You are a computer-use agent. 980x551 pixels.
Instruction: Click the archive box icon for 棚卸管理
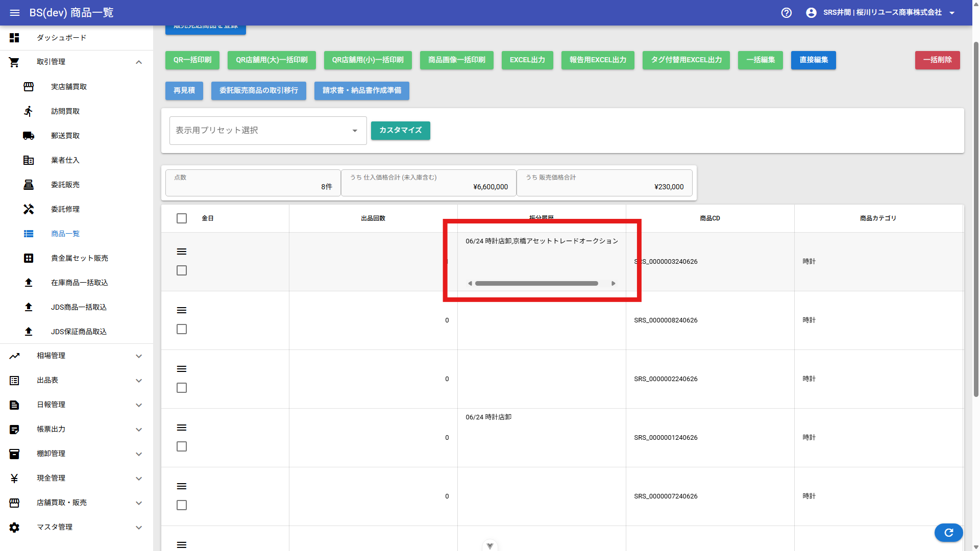(14, 454)
